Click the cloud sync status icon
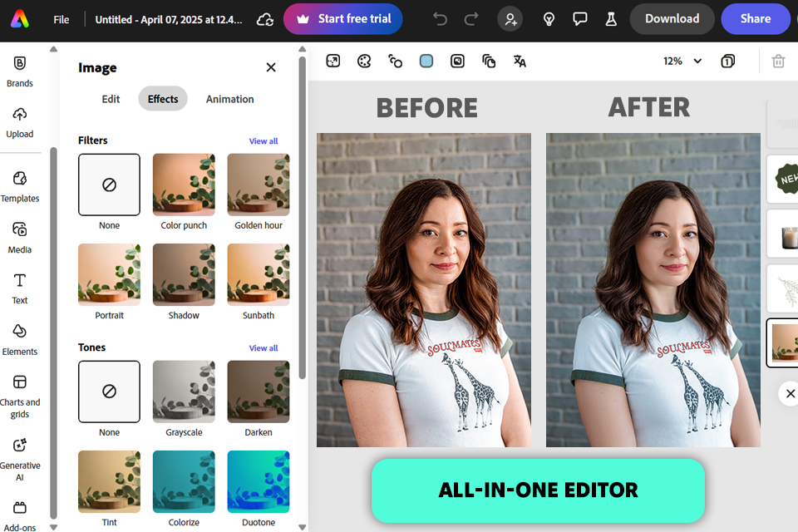Screen dimensions: 798x532 click(265, 19)
